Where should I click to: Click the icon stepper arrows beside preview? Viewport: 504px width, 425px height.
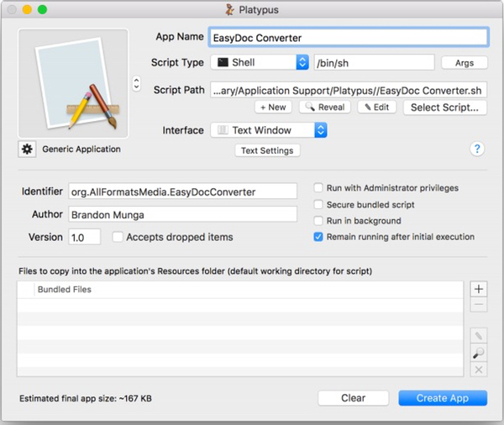click(x=136, y=84)
